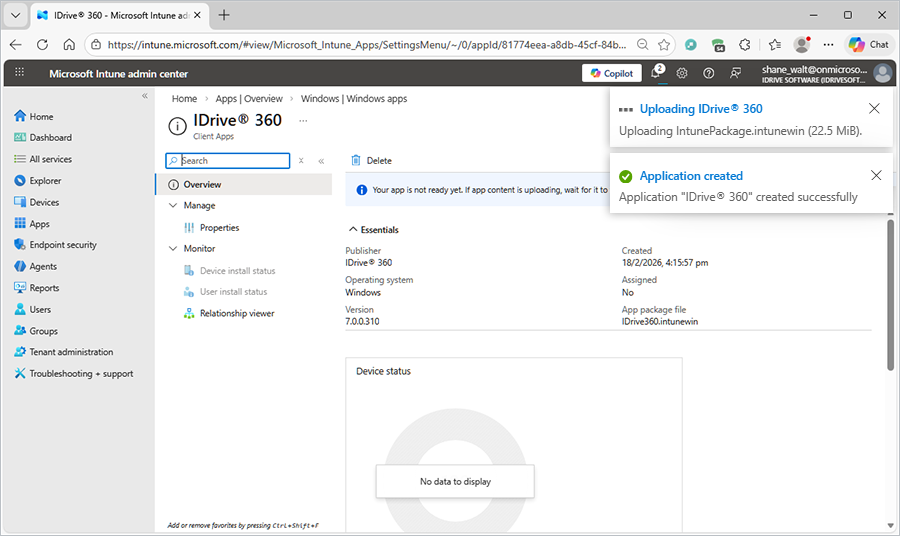Open the tab actions dropdown
900x536 pixels.
coord(16,15)
